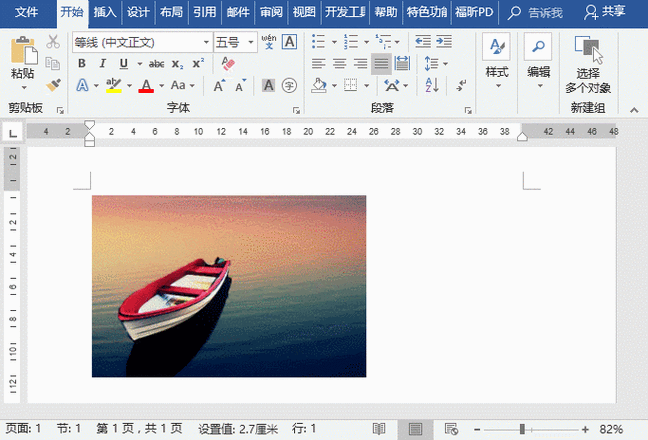The width and height of the screenshot is (648, 440).
Task: Open the Editing (编辑) search icon
Action: pyautogui.click(x=538, y=48)
